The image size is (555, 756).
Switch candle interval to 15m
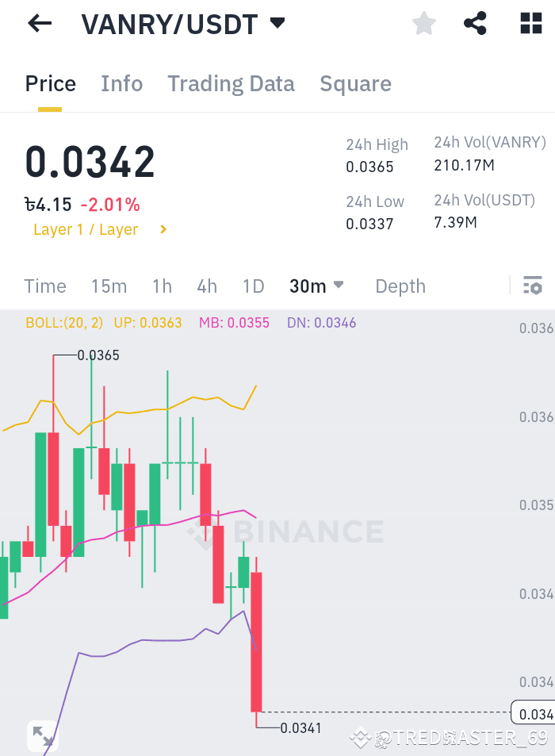(x=110, y=286)
